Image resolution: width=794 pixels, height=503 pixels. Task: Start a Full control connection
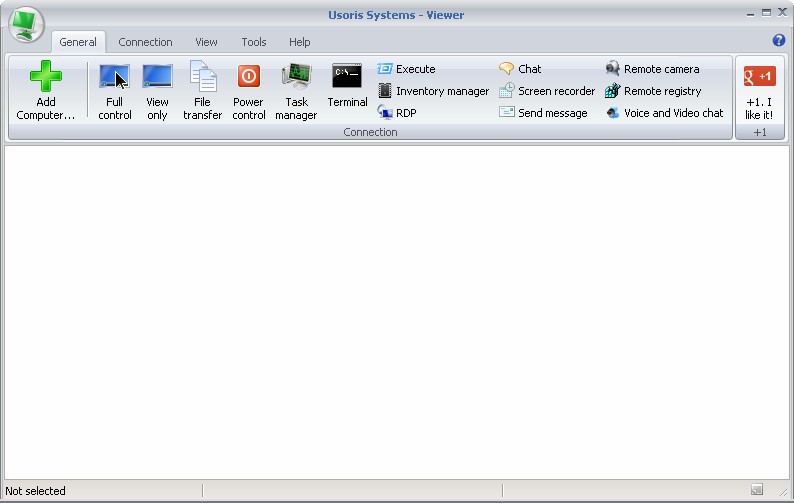coord(114,91)
